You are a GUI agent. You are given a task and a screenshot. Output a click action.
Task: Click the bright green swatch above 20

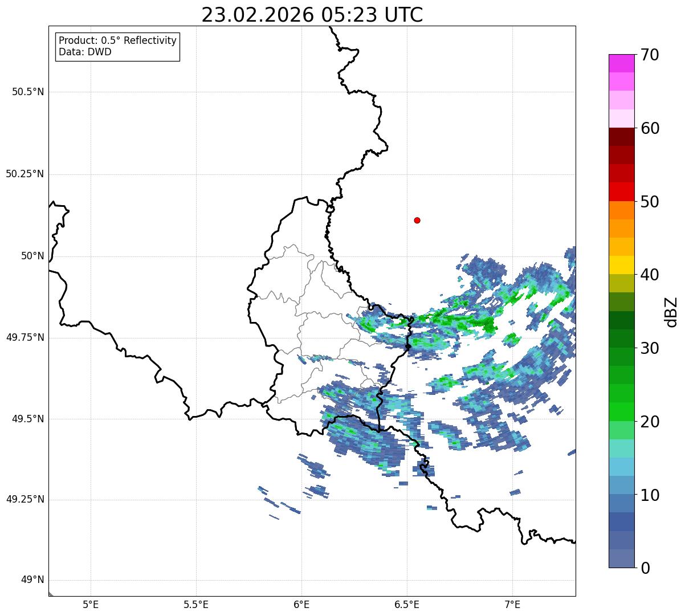(622, 412)
